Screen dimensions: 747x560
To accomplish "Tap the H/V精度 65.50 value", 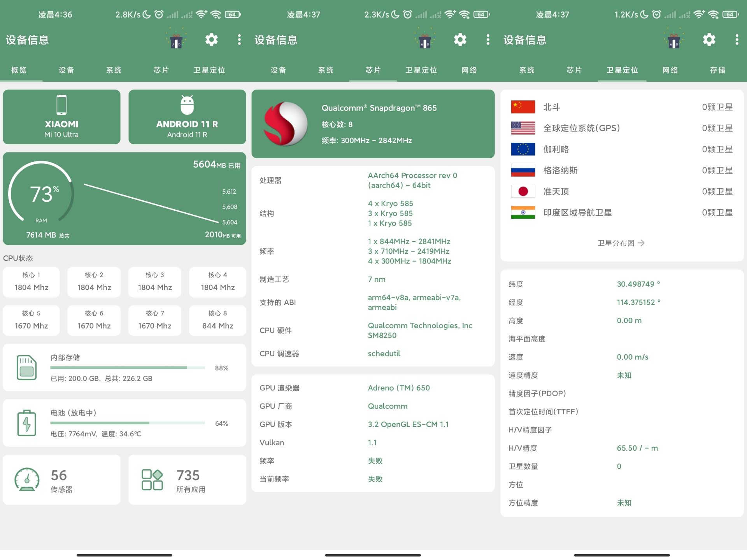I will click(637, 448).
